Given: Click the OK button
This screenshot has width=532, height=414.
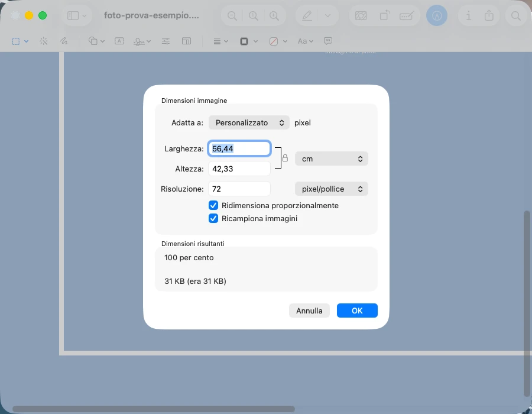Looking at the screenshot, I should point(357,310).
